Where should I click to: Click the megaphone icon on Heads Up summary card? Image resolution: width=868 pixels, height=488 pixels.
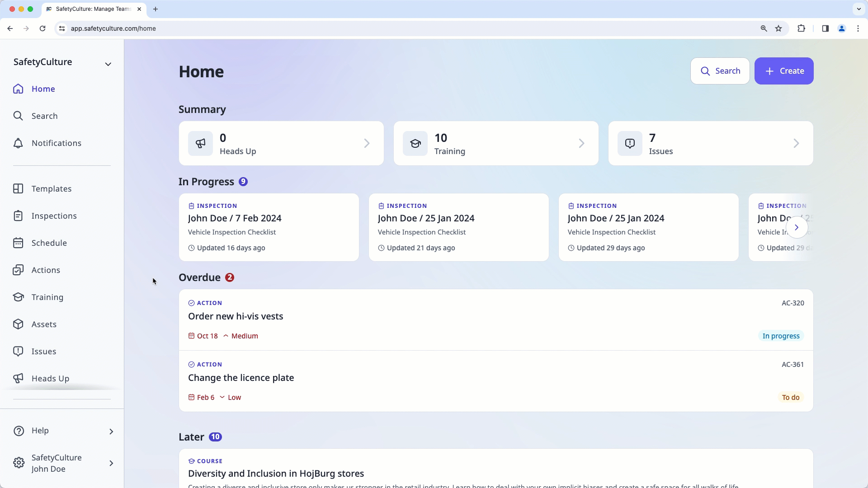point(200,144)
